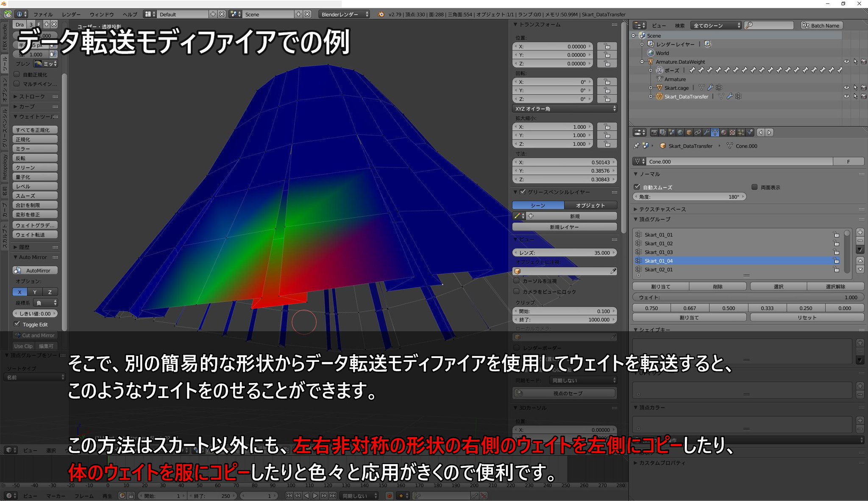The image size is (868, 501).
Task: Open the Particles properties tab
Action: 741,132
